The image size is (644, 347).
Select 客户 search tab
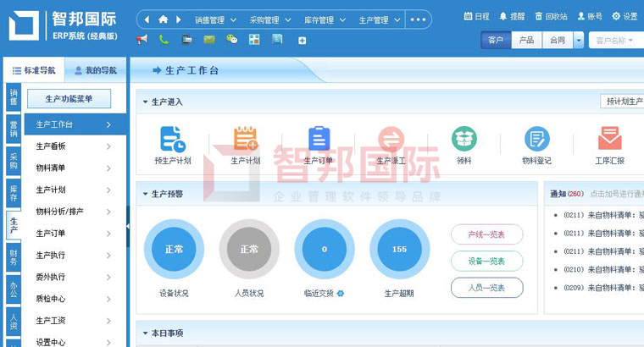pos(497,40)
